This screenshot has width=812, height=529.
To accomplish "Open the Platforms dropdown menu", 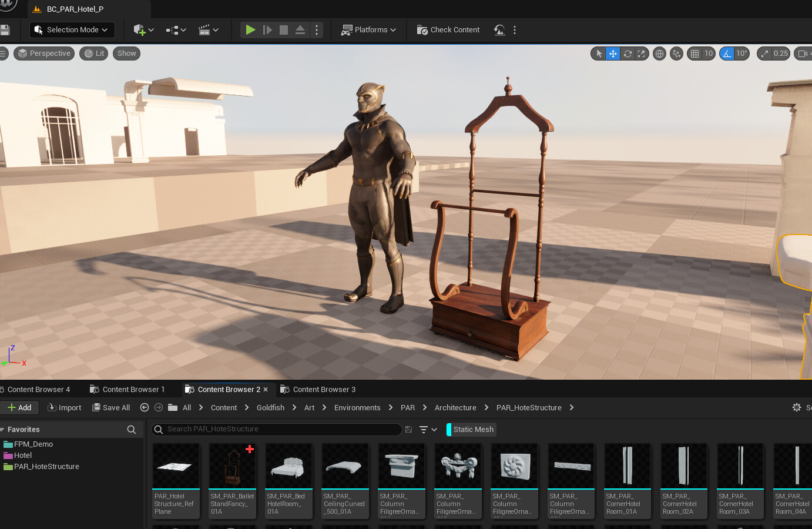I will (x=368, y=30).
